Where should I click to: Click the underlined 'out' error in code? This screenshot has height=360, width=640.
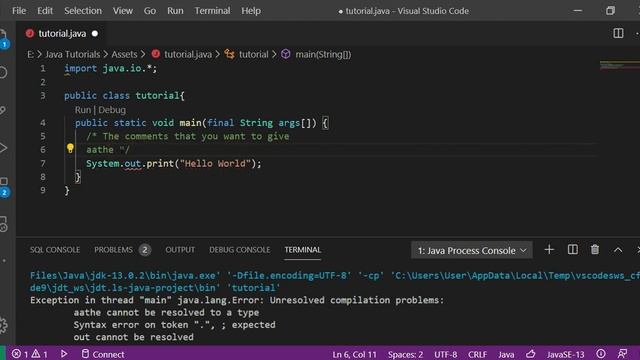point(133,163)
